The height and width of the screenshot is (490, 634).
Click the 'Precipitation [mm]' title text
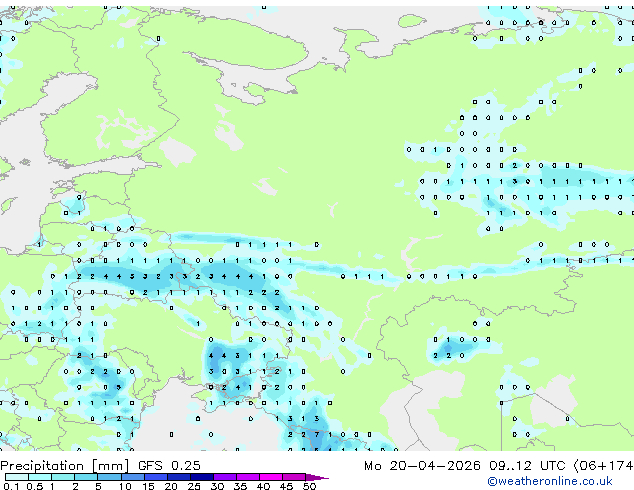click(x=64, y=466)
